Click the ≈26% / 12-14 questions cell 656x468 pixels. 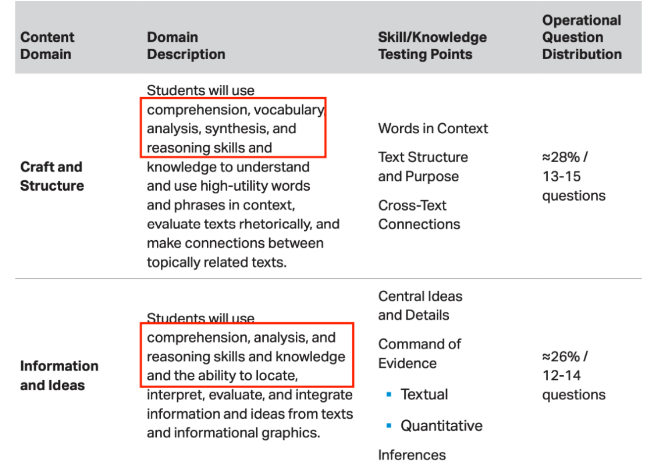[574, 375]
